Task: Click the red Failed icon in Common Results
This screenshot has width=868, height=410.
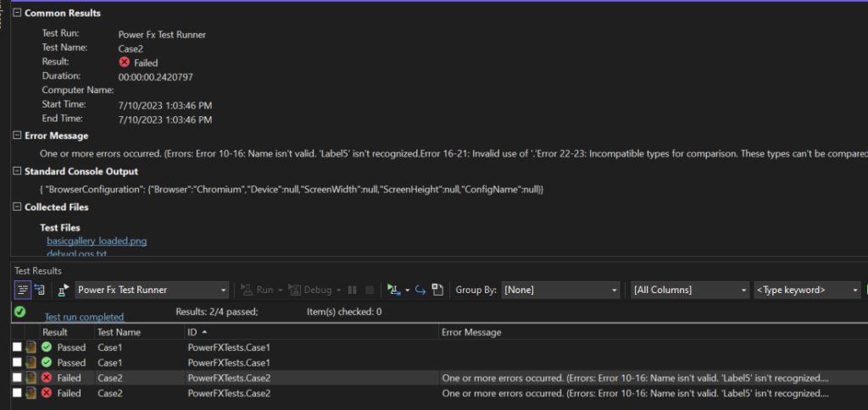Action: pos(125,62)
